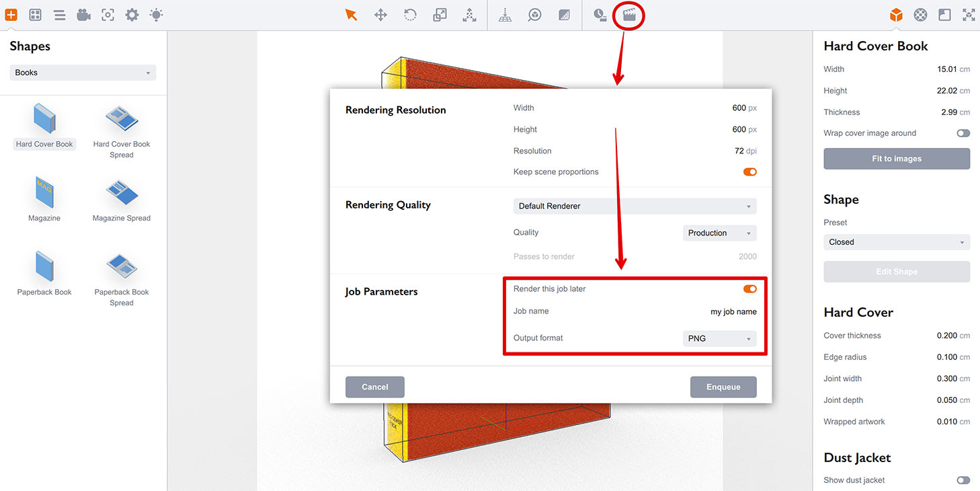980x491 pixels.
Task: Click the render clapperboard icon
Action: point(629,15)
